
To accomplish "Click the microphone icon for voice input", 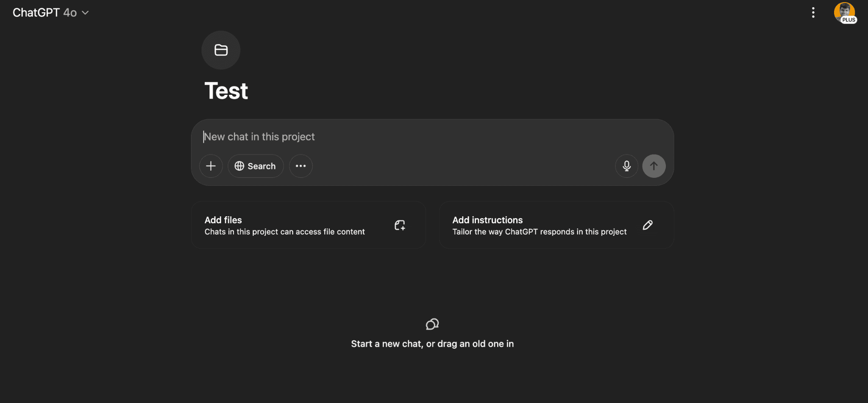I will [626, 166].
